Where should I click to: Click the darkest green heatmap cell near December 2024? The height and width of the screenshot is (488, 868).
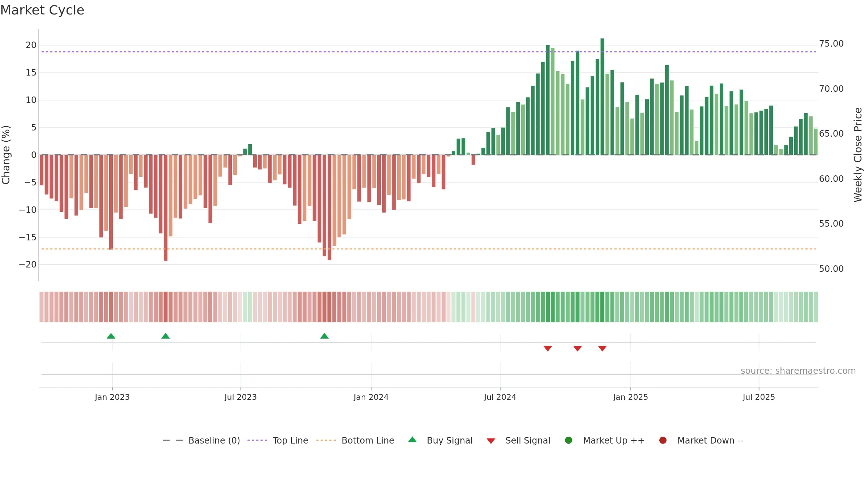(602, 307)
